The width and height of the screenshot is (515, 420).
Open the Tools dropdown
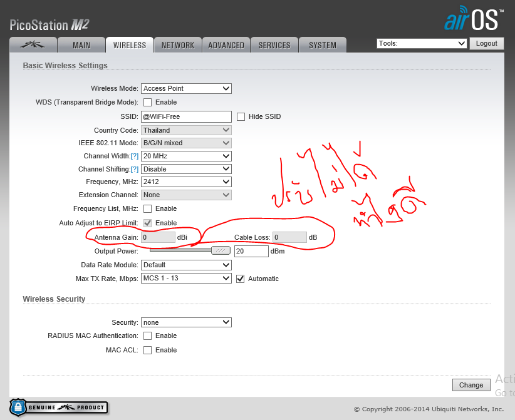pyautogui.click(x=422, y=43)
